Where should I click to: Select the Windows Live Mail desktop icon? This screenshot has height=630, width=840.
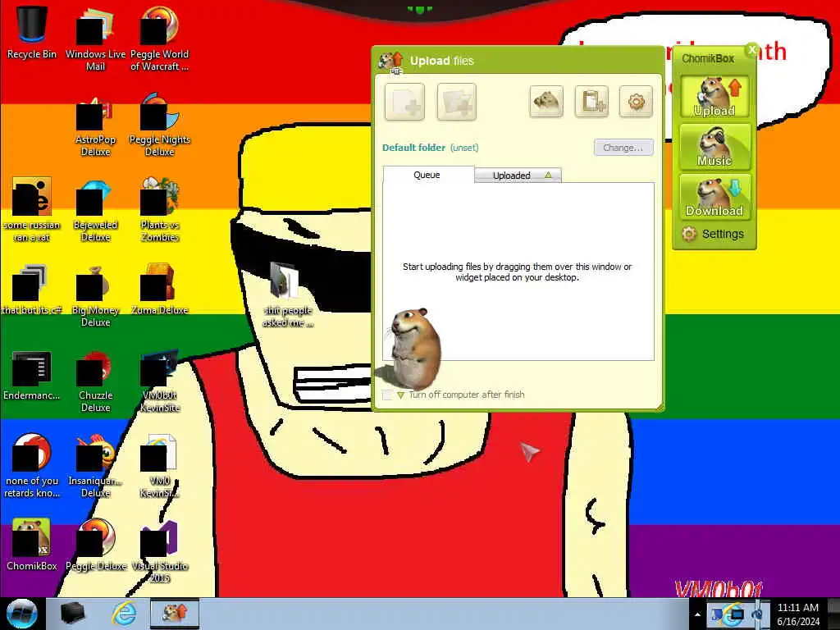pos(95,39)
